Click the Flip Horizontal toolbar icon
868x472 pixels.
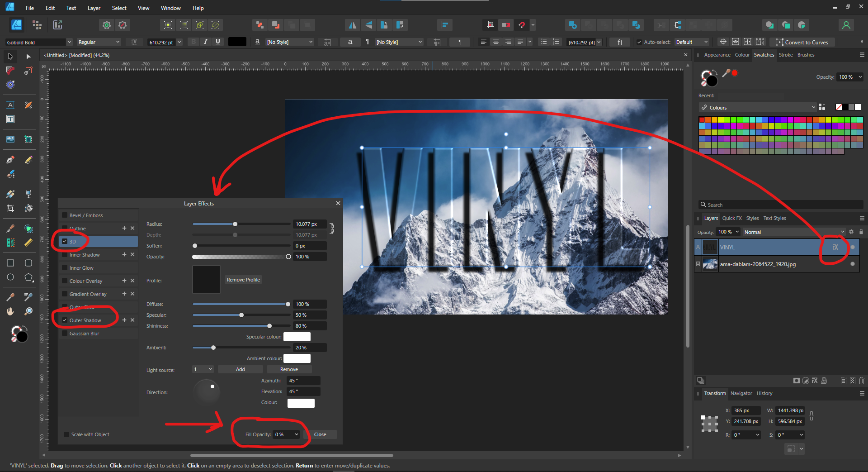coord(352,25)
